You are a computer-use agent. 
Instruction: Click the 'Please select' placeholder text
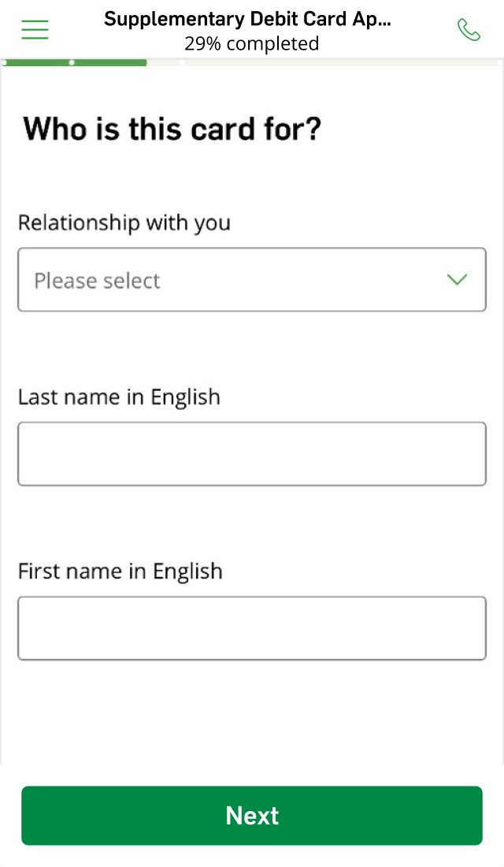[97, 281]
